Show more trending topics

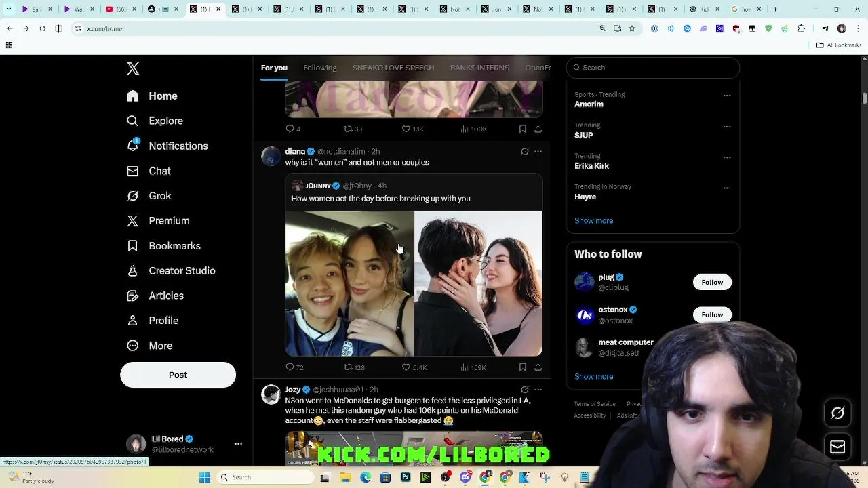pyautogui.click(x=593, y=220)
